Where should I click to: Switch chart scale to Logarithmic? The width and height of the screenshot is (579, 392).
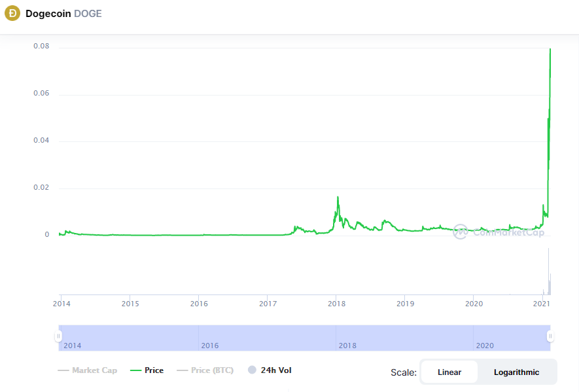pos(516,372)
